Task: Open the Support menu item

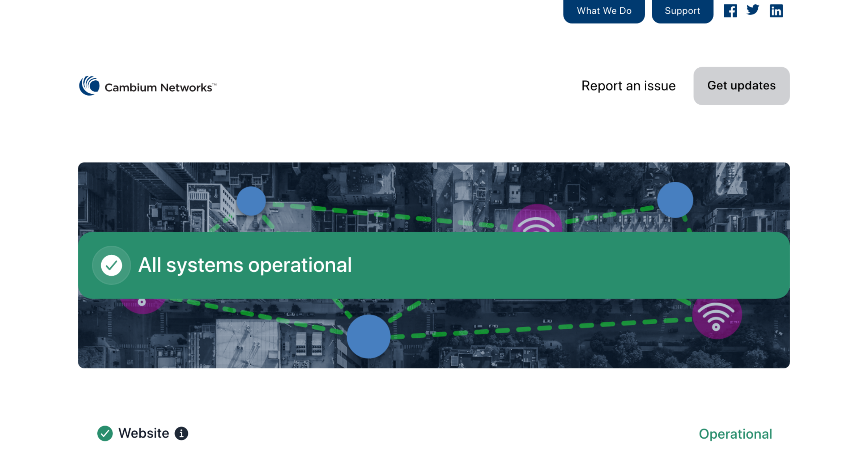Action: pos(682,11)
